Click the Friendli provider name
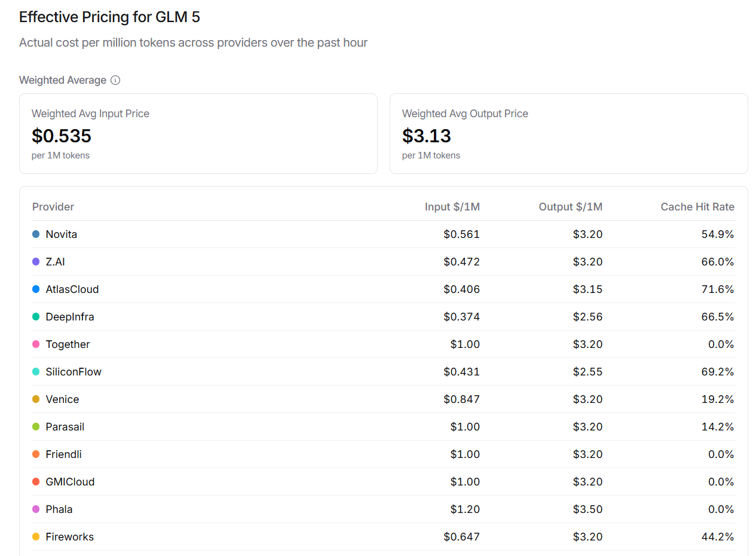 click(63, 454)
